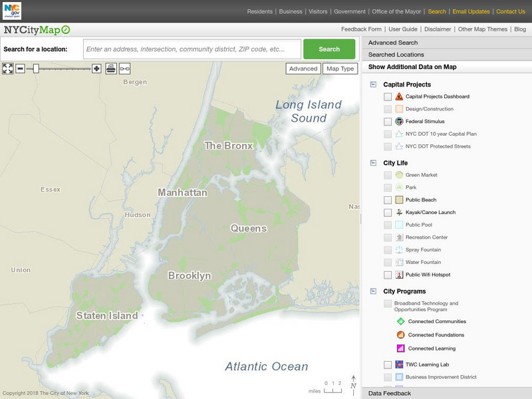Select the zoom out minus icon
This screenshot has width=532, height=399.
click(x=21, y=68)
